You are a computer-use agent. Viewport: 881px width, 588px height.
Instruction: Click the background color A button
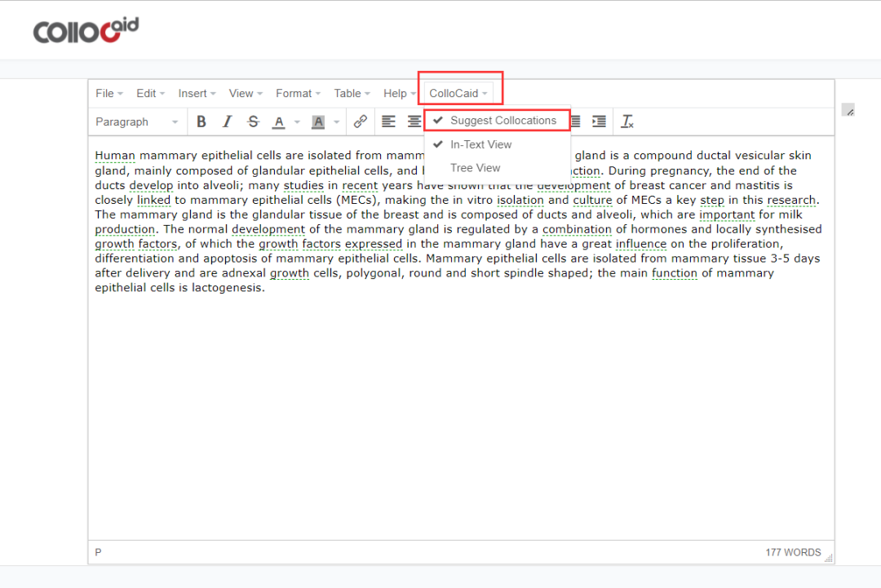click(318, 122)
